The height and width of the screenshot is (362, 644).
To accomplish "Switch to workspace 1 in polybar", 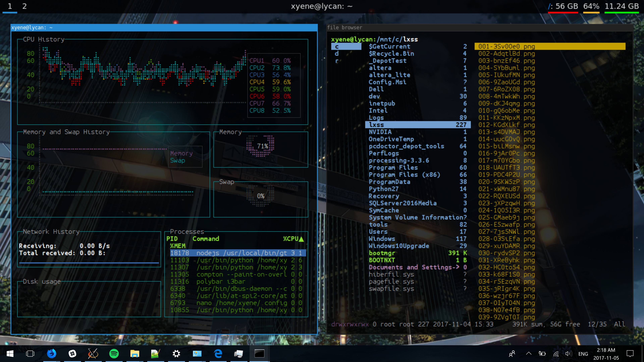I will (10, 6).
